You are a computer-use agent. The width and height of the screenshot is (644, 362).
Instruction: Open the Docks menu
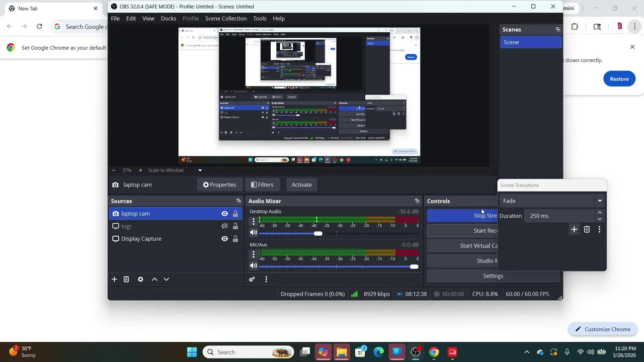(x=169, y=19)
